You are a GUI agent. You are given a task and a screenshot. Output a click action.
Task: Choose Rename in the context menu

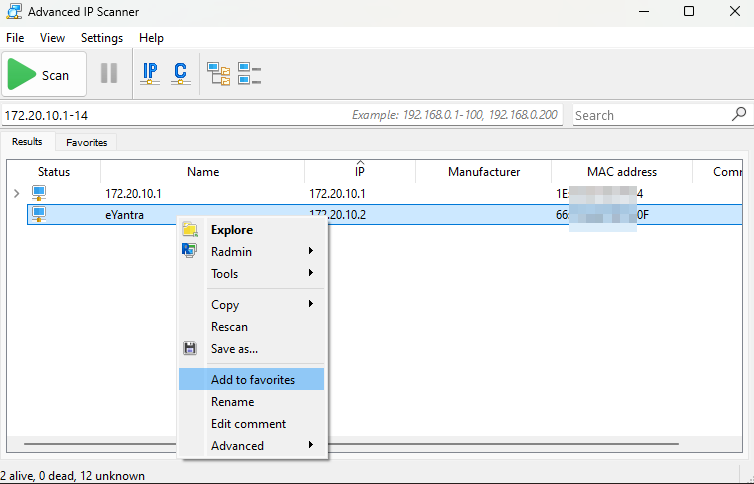coord(251,401)
